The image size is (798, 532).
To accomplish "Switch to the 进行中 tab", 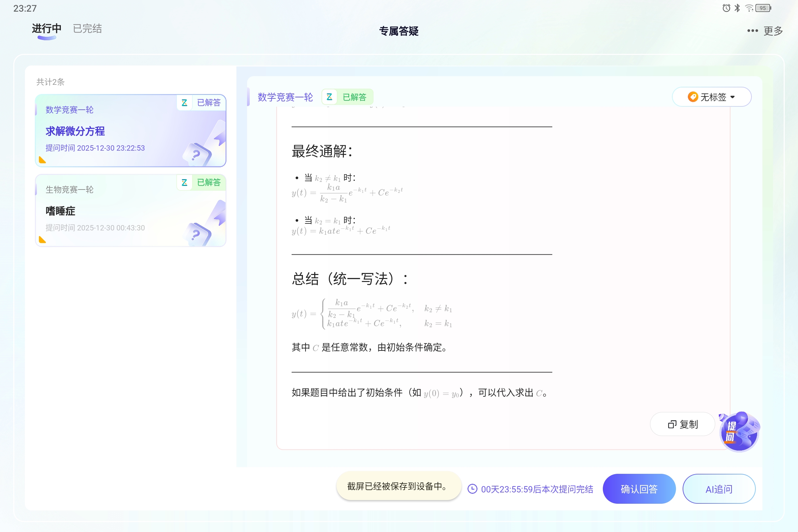I will (x=46, y=29).
